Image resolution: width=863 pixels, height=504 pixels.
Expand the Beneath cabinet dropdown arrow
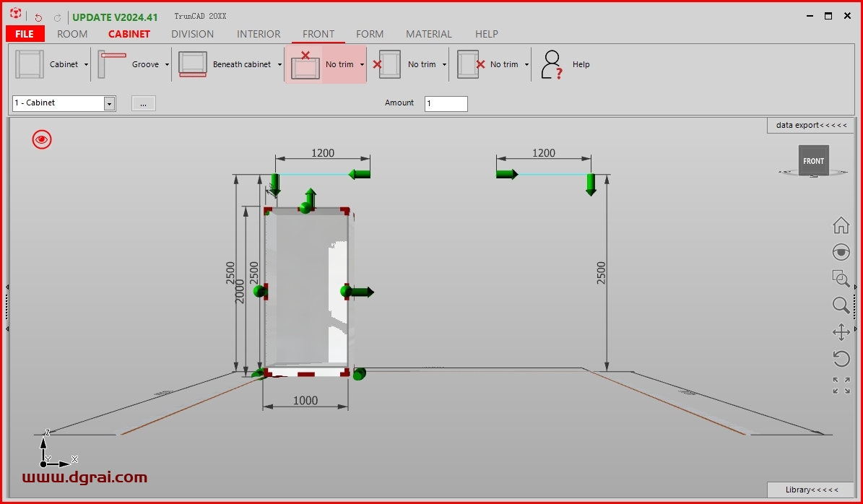(279, 65)
